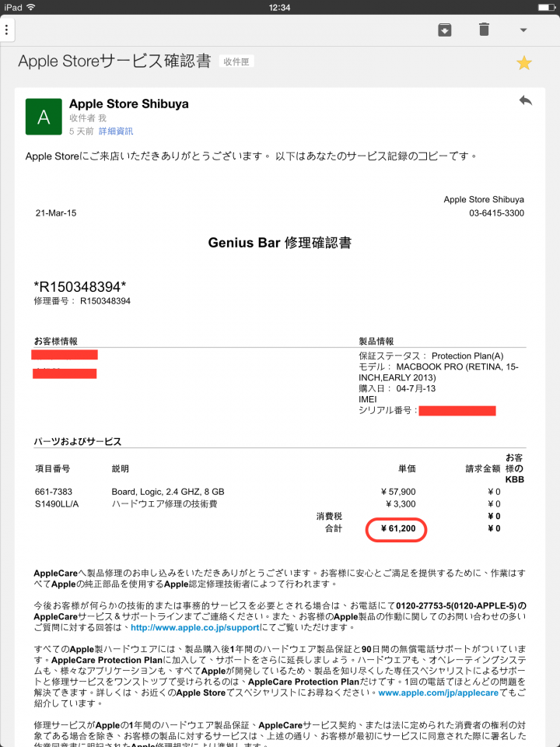Tap part number 661-7383

54,492
